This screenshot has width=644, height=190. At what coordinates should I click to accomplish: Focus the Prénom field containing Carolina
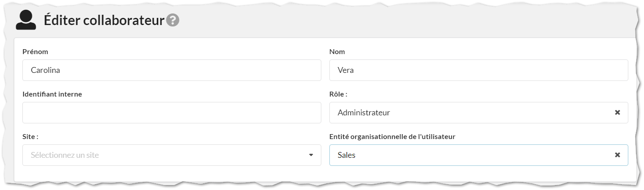tap(172, 70)
